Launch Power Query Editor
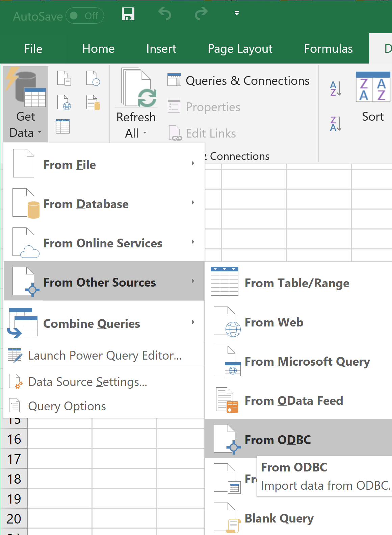 click(x=104, y=355)
